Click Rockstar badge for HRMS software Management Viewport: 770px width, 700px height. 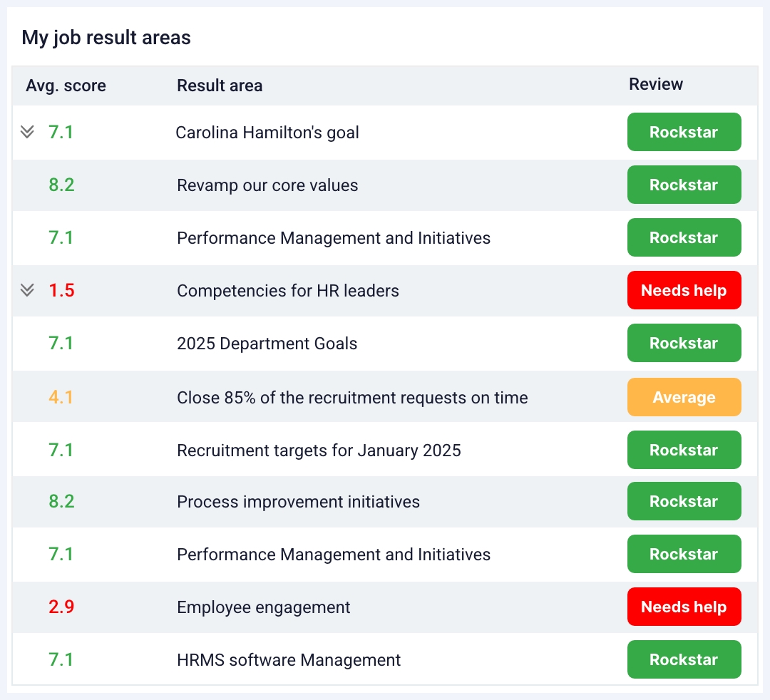(684, 659)
